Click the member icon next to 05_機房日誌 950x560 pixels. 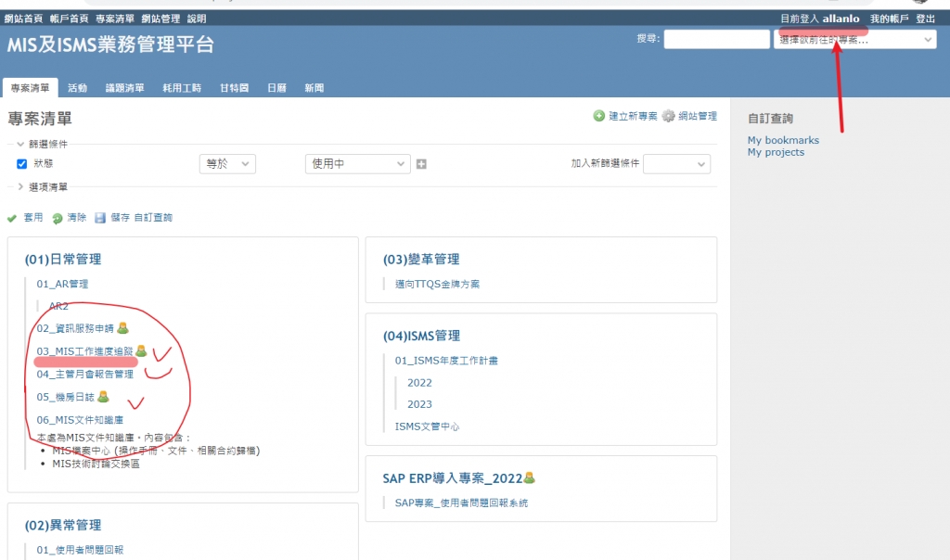pyautogui.click(x=103, y=397)
